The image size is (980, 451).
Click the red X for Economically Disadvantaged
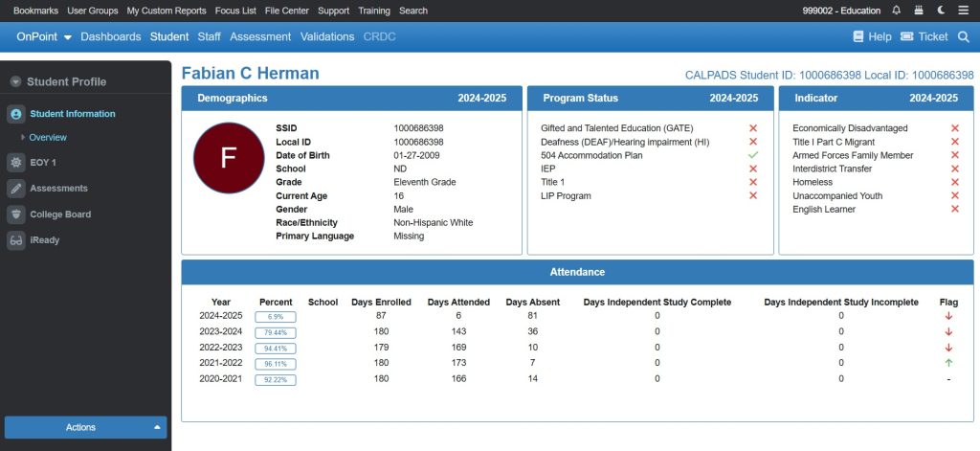pyautogui.click(x=955, y=128)
